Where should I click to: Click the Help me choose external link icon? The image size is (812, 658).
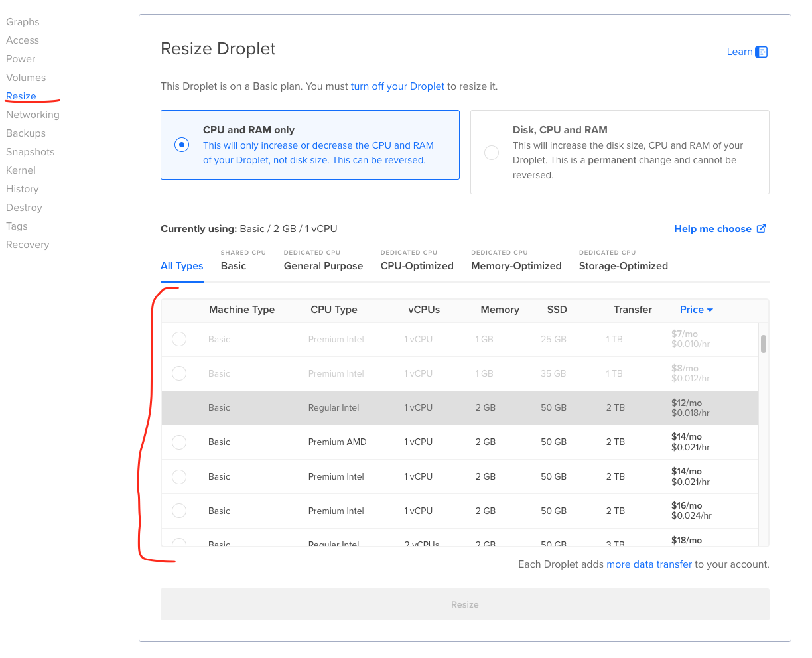(762, 228)
